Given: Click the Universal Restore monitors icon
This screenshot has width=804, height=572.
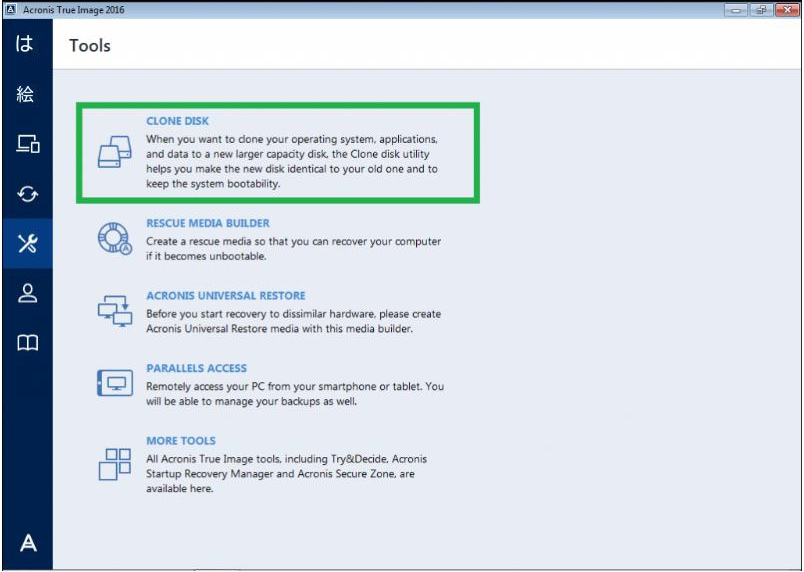Looking at the screenshot, I should (x=115, y=311).
